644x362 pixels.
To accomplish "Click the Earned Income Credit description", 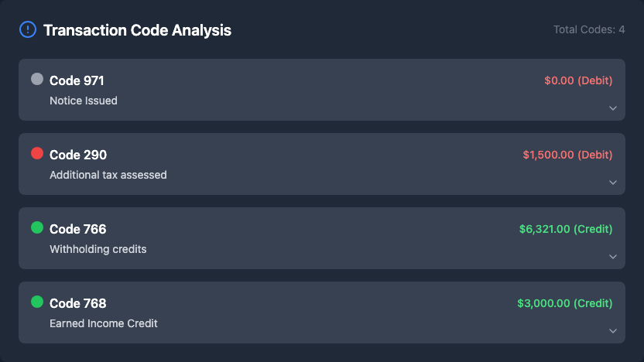I will (x=104, y=323).
